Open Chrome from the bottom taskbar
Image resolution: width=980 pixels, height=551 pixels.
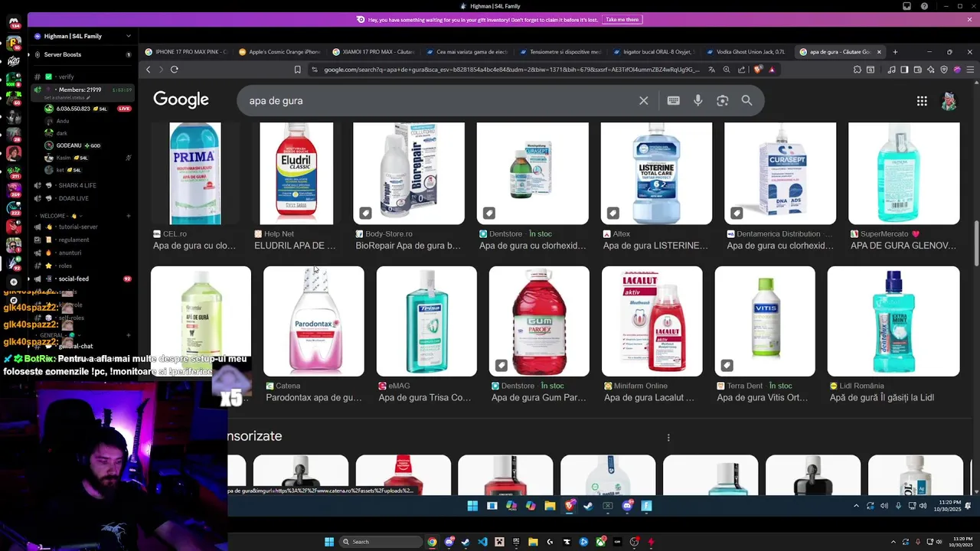click(433, 542)
